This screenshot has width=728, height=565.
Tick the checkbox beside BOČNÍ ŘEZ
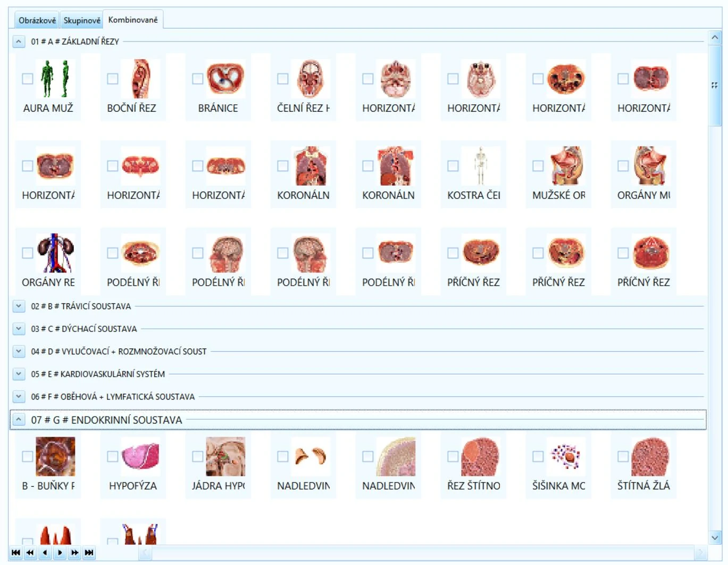point(113,79)
